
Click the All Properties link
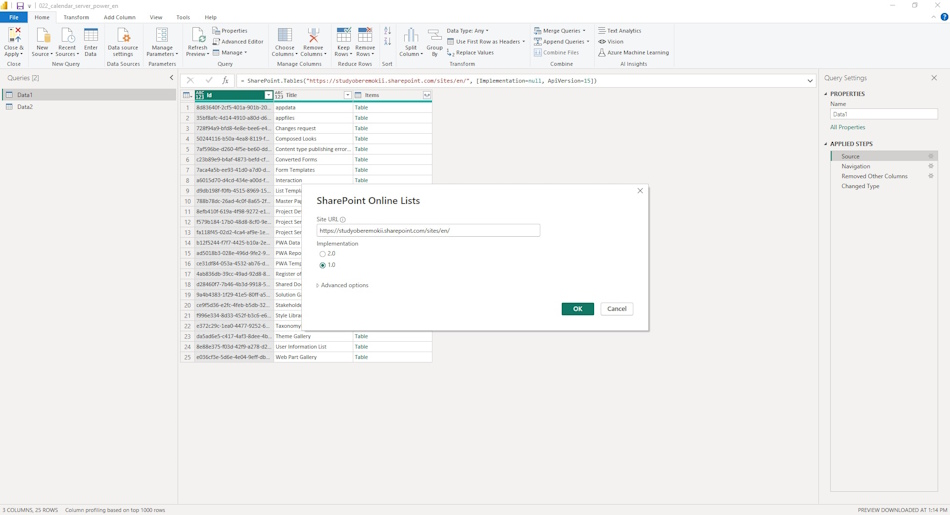(x=848, y=127)
